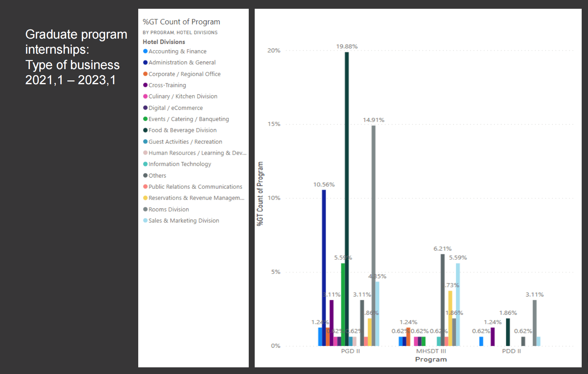Click the vertical %GT Count of Program axis title

coord(260,194)
